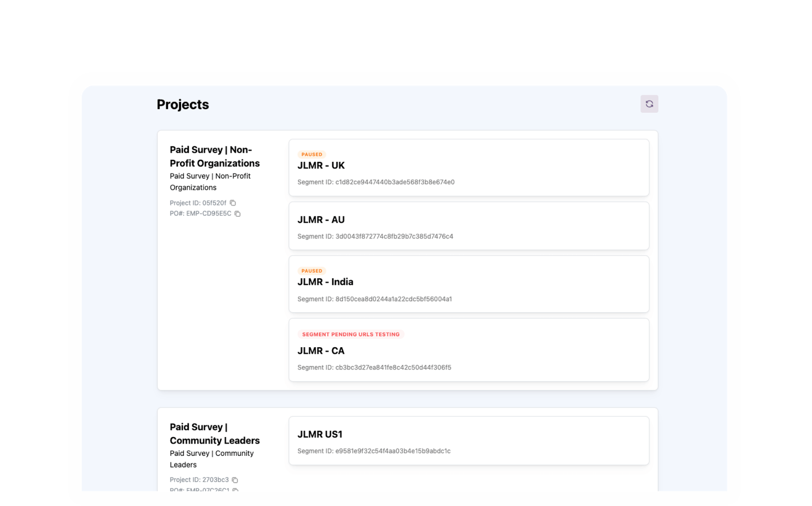812x506 pixels.
Task: Click the JLMR - CA Segment ID text
Action: 374,367
